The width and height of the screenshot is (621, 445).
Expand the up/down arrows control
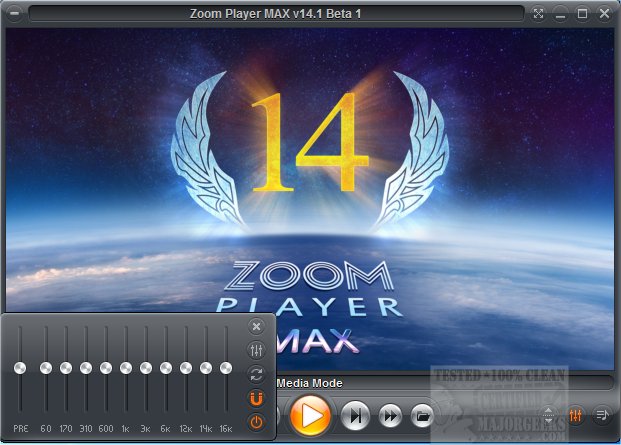pyautogui.click(x=549, y=414)
